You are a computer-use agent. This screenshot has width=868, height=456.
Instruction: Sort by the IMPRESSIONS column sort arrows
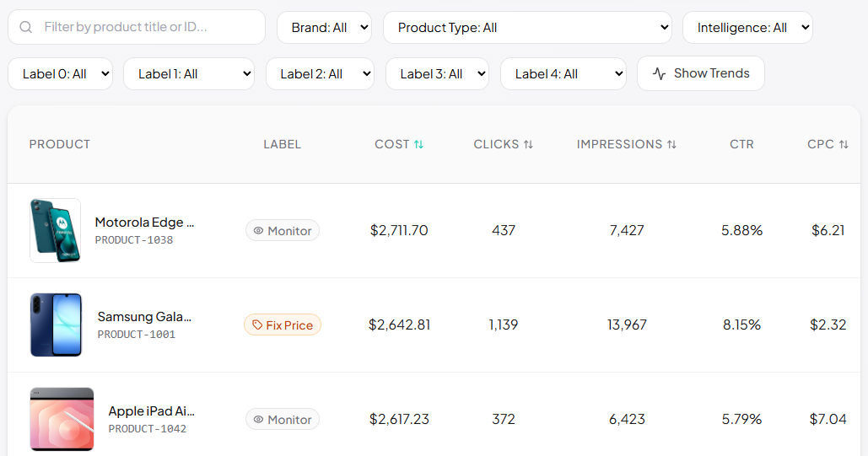[x=671, y=144]
